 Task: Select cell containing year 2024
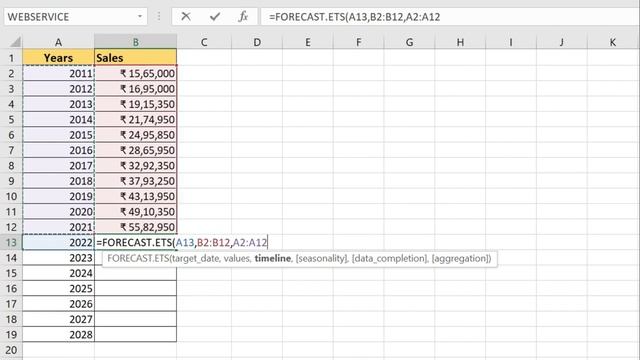[x=58, y=273]
